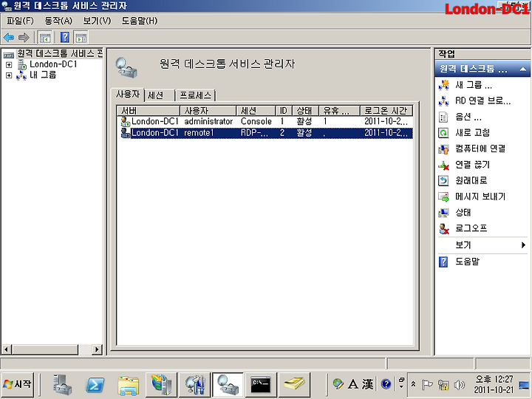Click the Forward arrow toolbar icon

tap(24, 38)
